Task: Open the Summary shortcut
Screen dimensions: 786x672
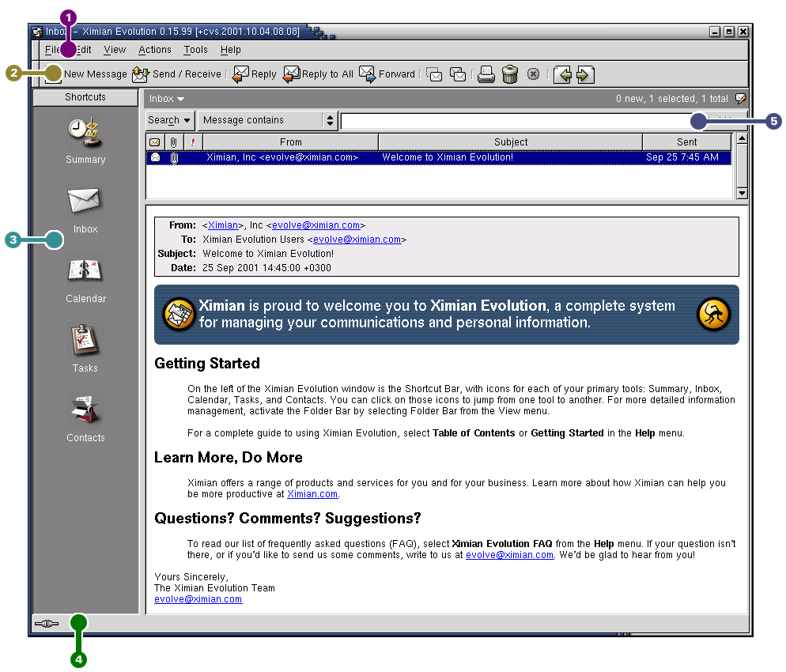Action: click(x=85, y=140)
